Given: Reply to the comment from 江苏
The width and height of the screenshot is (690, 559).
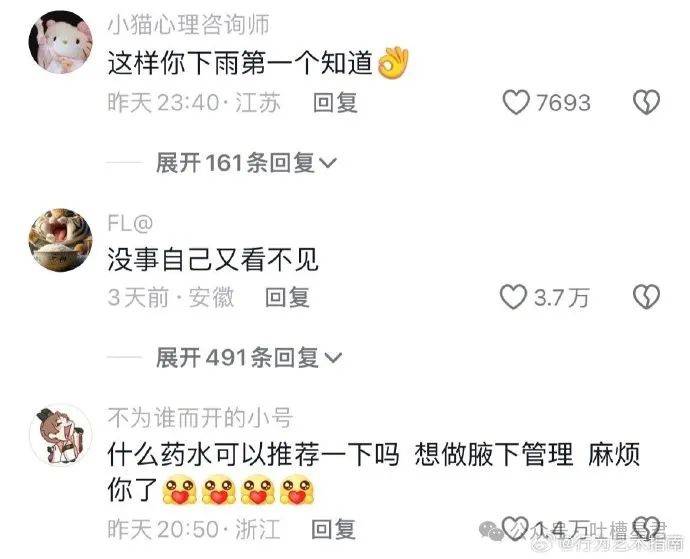Looking at the screenshot, I should [x=335, y=103].
